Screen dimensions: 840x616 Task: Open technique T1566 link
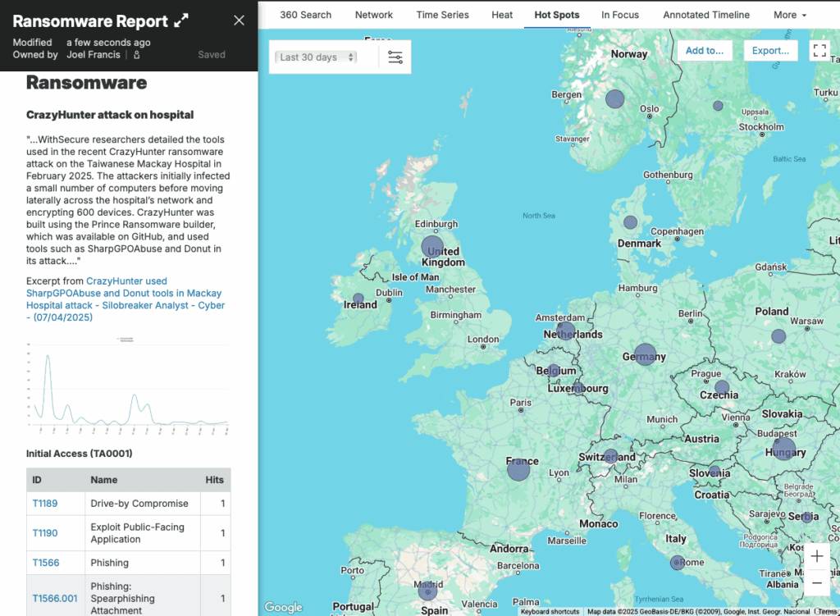[x=46, y=563]
